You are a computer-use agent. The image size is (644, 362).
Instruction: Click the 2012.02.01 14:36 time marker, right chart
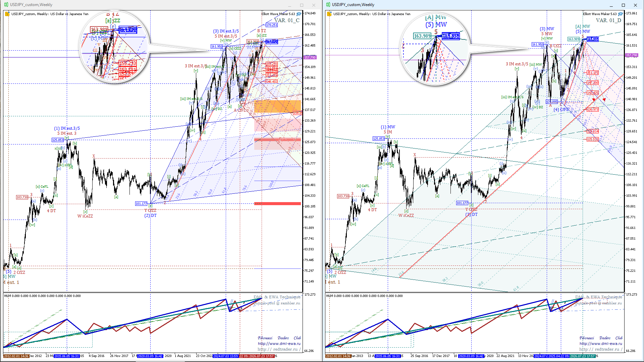[x=338, y=356]
